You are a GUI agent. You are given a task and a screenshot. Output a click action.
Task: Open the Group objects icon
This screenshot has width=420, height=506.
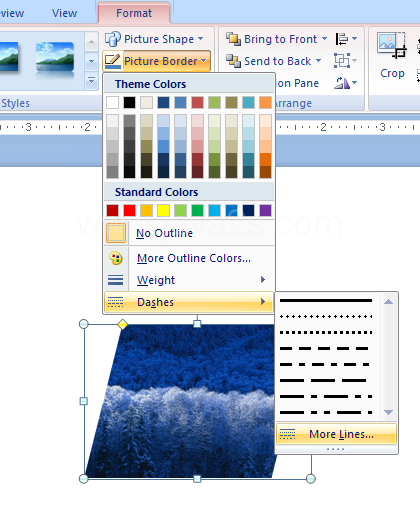[x=342, y=61]
